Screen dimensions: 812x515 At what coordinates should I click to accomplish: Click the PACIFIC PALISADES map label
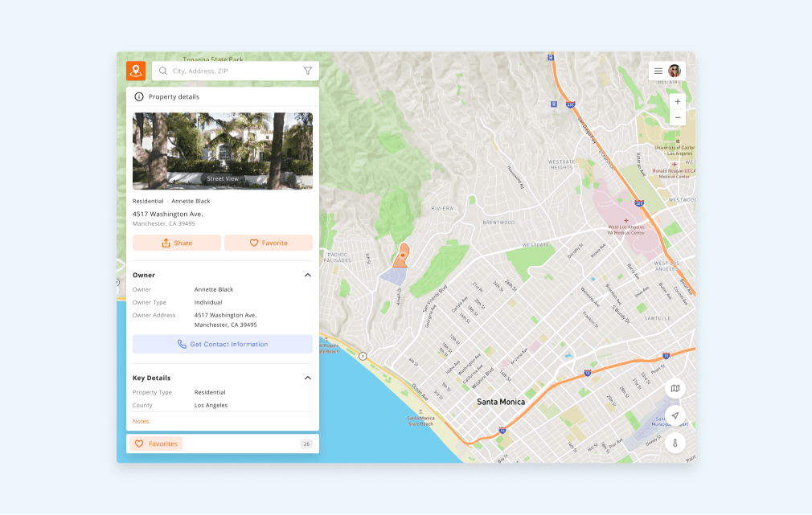tap(338, 257)
